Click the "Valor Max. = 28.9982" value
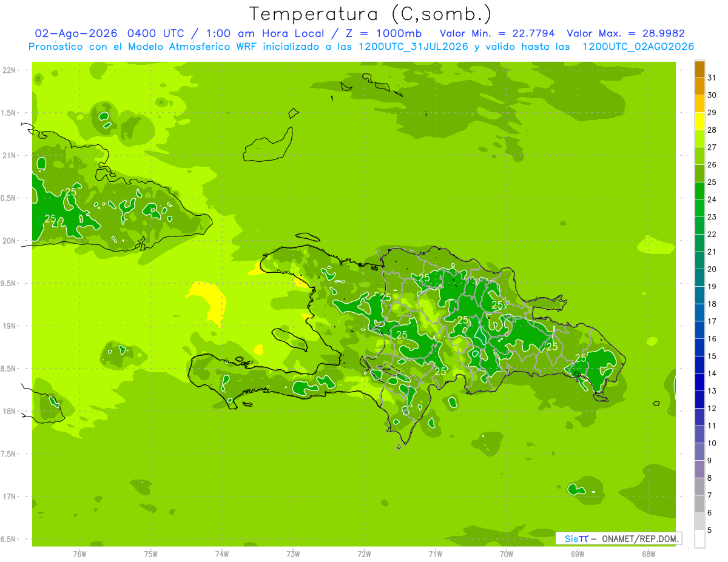The height and width of the screenshot is (562, 728). (x=625, y=33)
